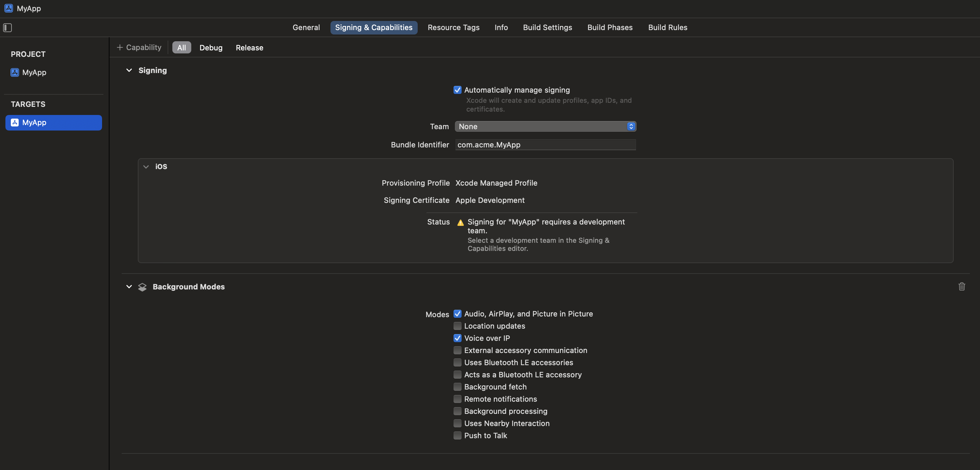Collapse the iOS signing subsection
This screenshot has height=470, width=980.
tap(146, 167)
